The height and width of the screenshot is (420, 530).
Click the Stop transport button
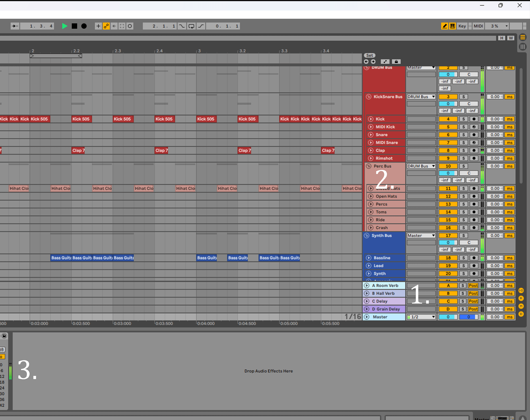[74, 26]
